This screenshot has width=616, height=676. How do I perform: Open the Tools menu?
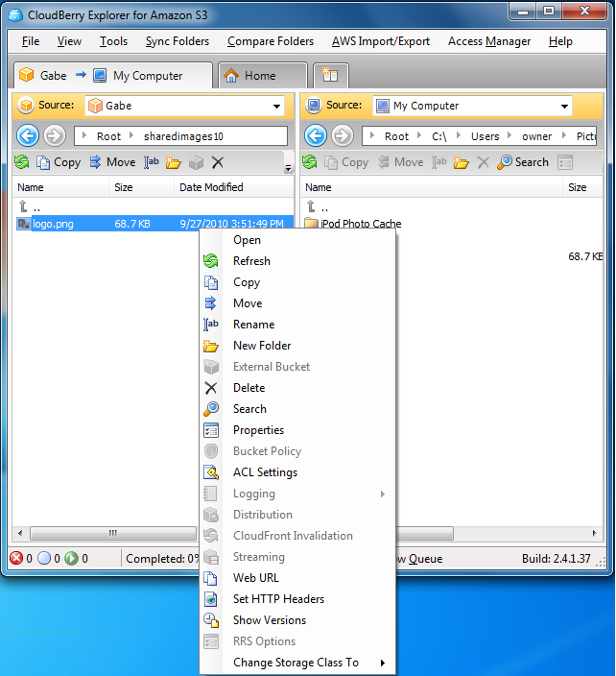pyautogui.click(x=114, y=41)
